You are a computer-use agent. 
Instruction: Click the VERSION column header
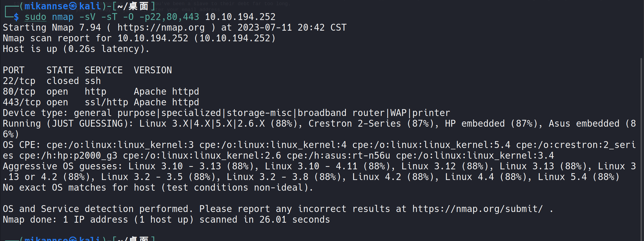tap(153, 70)
